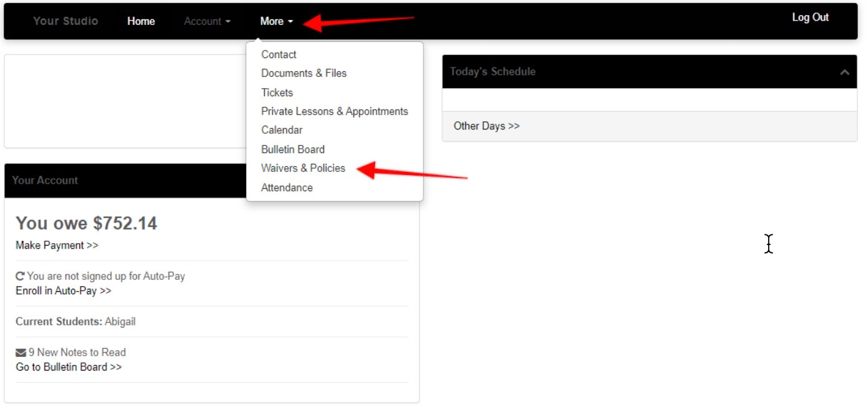Click the Your Studio brand link
This screenshot has width=868, height=415.
(x=66, y=21)
